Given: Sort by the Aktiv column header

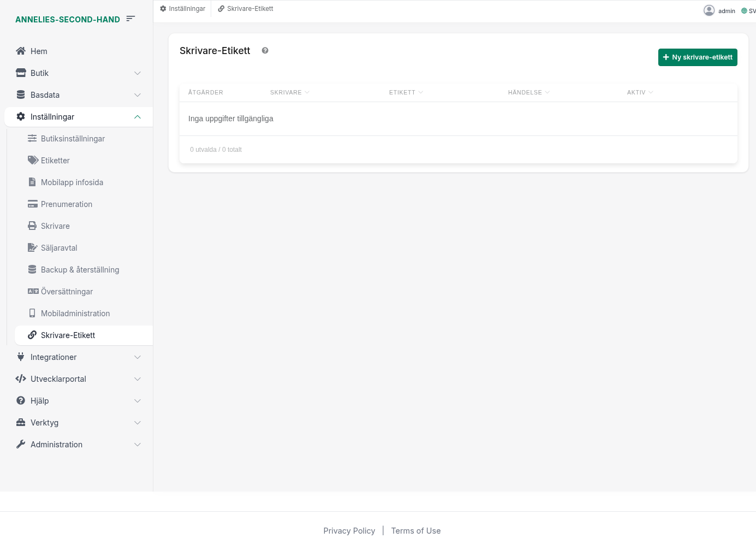Looking at the screenshot, I should 636,93.
